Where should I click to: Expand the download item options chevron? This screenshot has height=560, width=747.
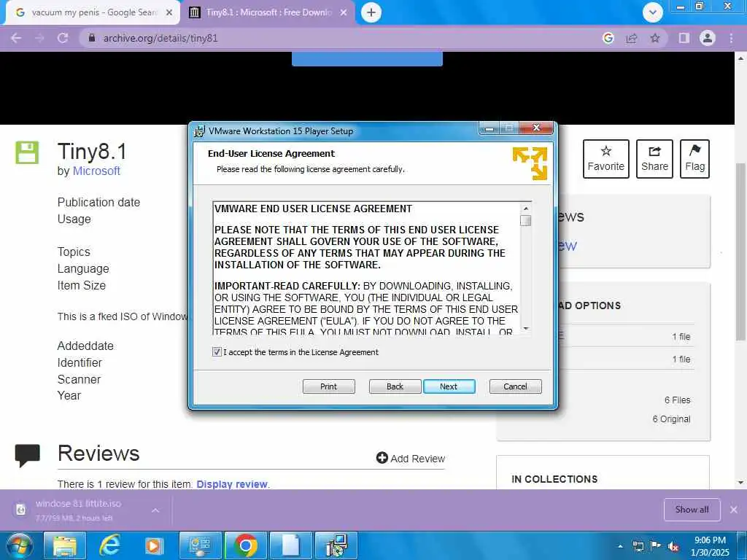(x=155, y=510)
